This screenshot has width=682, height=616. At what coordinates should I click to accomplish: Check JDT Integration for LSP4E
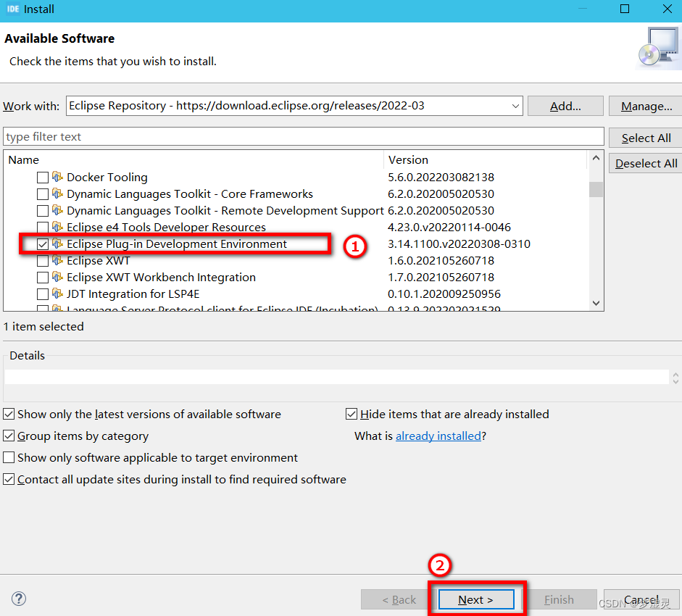(43, 294)
